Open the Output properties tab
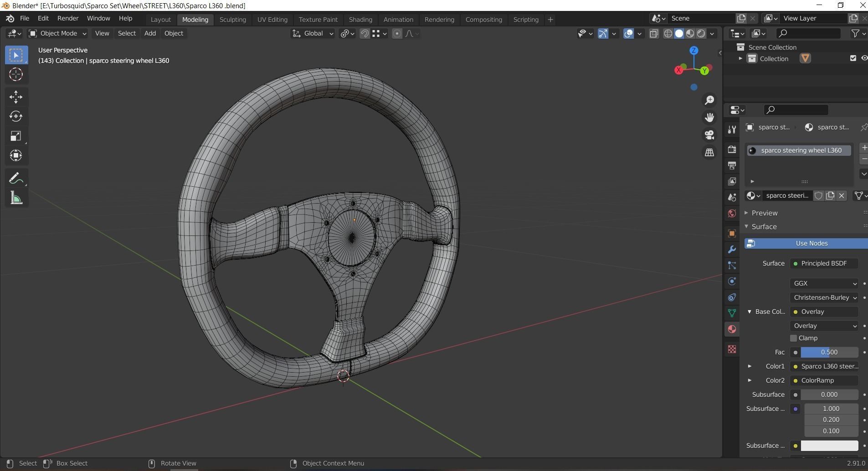 click(732, 165)
